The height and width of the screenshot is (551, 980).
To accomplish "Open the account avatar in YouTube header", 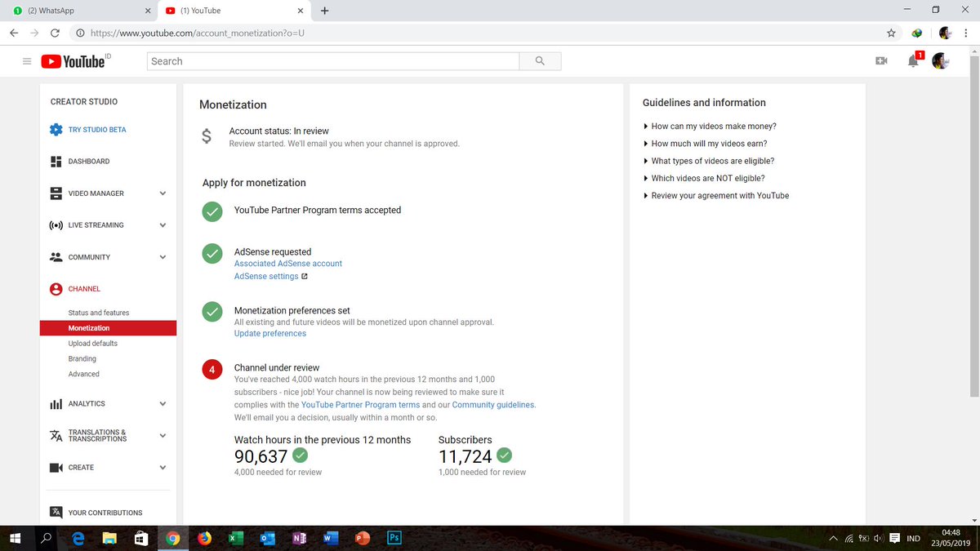I will tap(941, 61).
